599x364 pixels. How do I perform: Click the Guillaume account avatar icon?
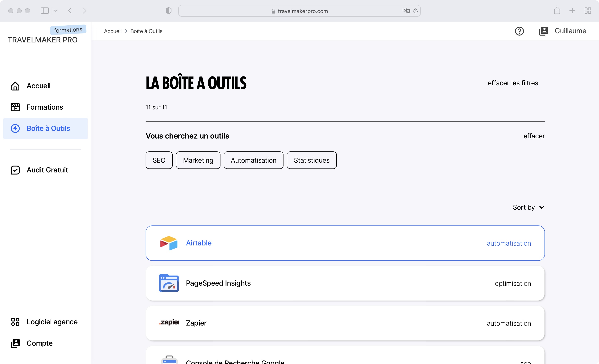[543, 31]
